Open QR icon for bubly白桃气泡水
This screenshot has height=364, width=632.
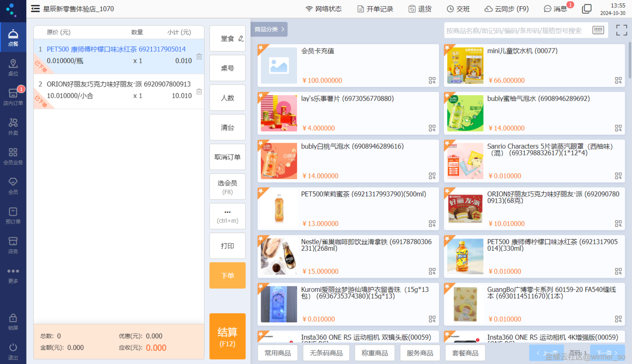(x=432, y=176)
